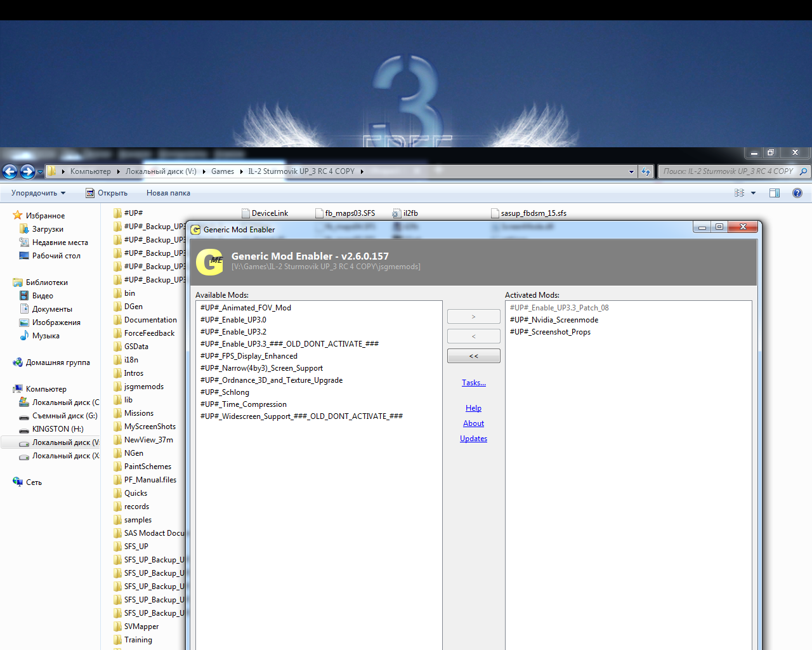Open the Упорядочить dropdown menu

pyautogui.click(x=39, y=193)
